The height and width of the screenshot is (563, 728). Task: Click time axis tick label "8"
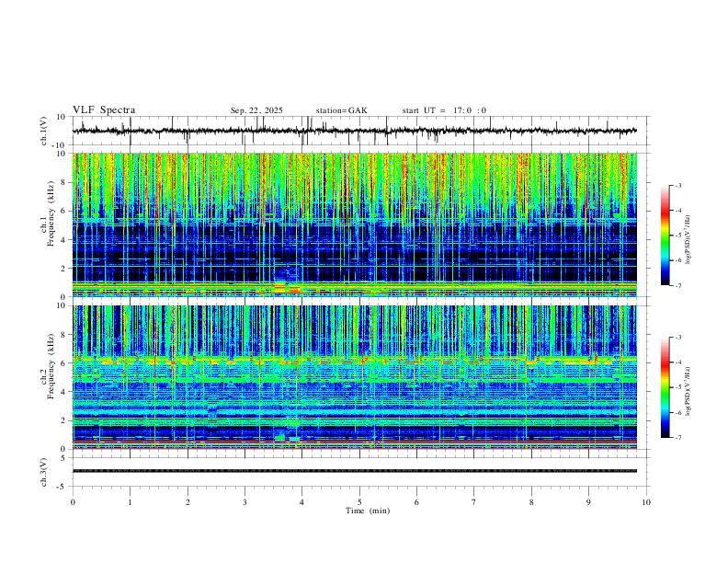(531, 502)
